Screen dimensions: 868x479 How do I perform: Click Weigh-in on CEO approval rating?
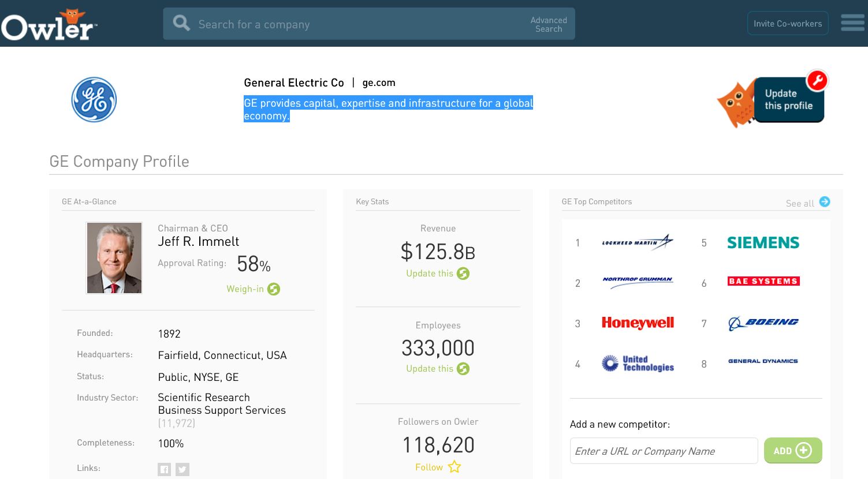(x=253, y=289)
